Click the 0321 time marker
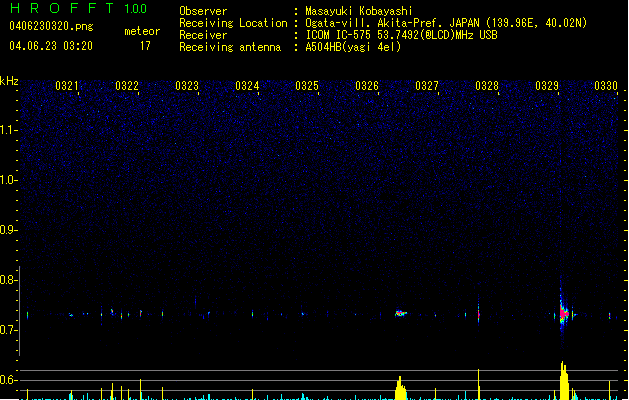The image size is (629, 400). click(x=67, y=86)
